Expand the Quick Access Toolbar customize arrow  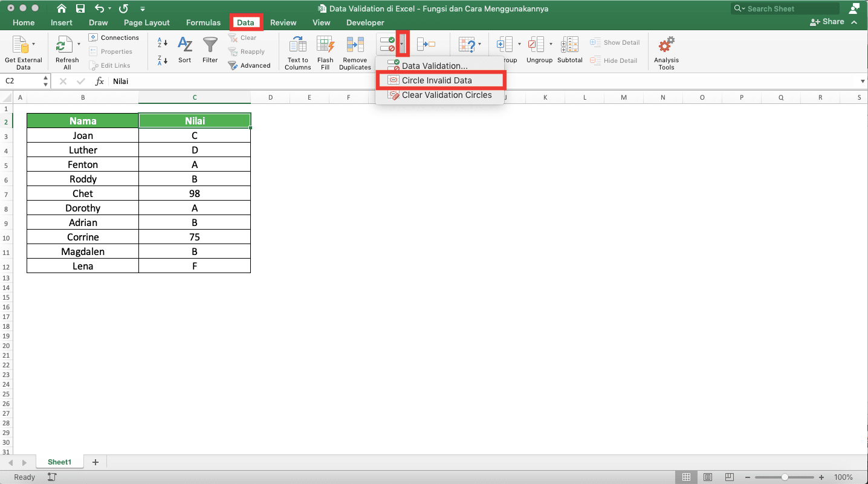(143, 9)
